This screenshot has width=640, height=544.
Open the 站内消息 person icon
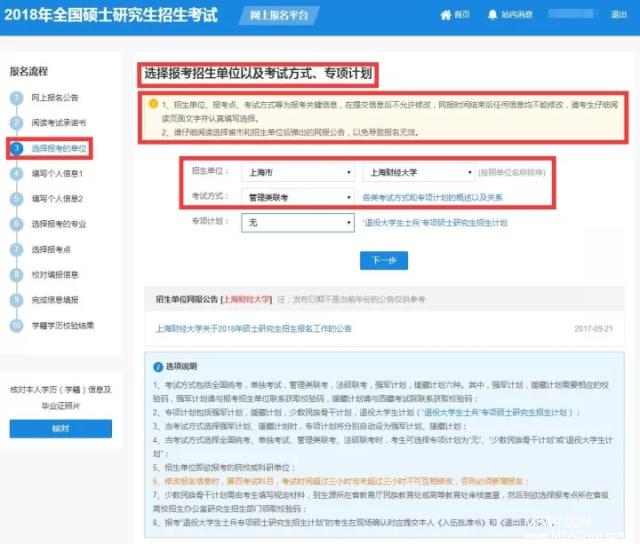coord(497,17)
